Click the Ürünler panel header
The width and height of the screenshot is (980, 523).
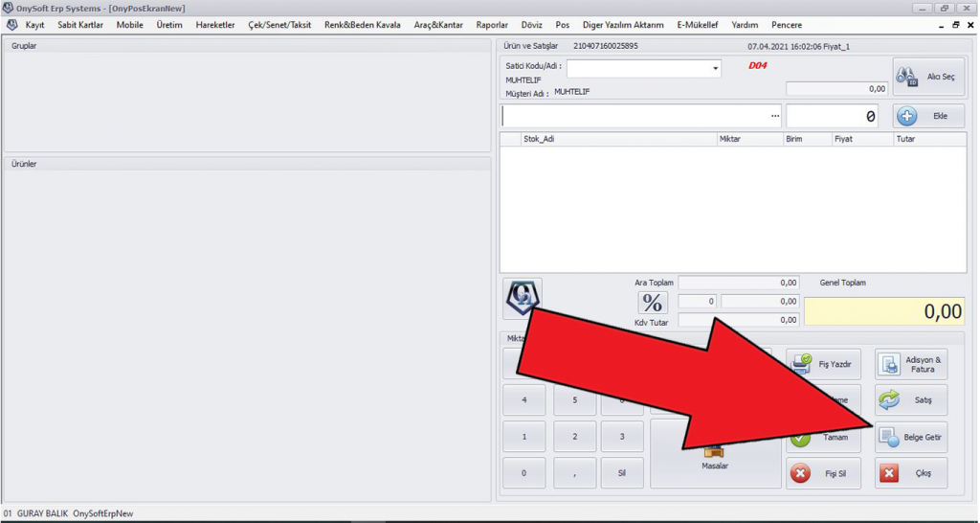click(248, 164)
